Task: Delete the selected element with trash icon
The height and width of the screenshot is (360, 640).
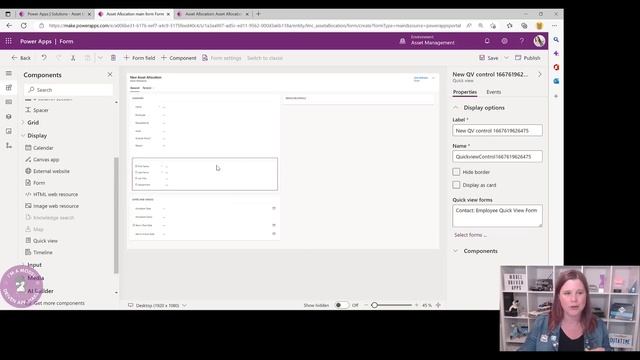Action: (x=113, y=58)
